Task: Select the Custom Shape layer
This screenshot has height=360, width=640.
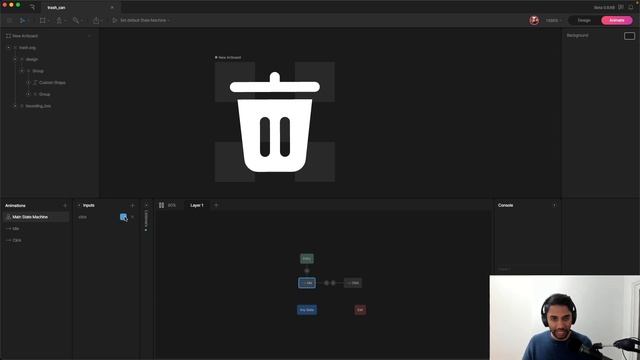Action: coord(52,82)
